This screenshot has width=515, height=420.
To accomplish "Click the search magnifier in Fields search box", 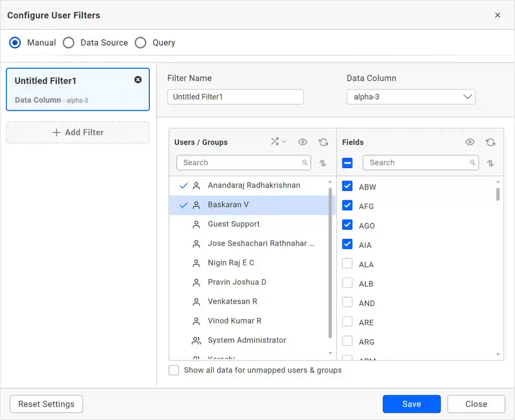I will click(472, 163).
